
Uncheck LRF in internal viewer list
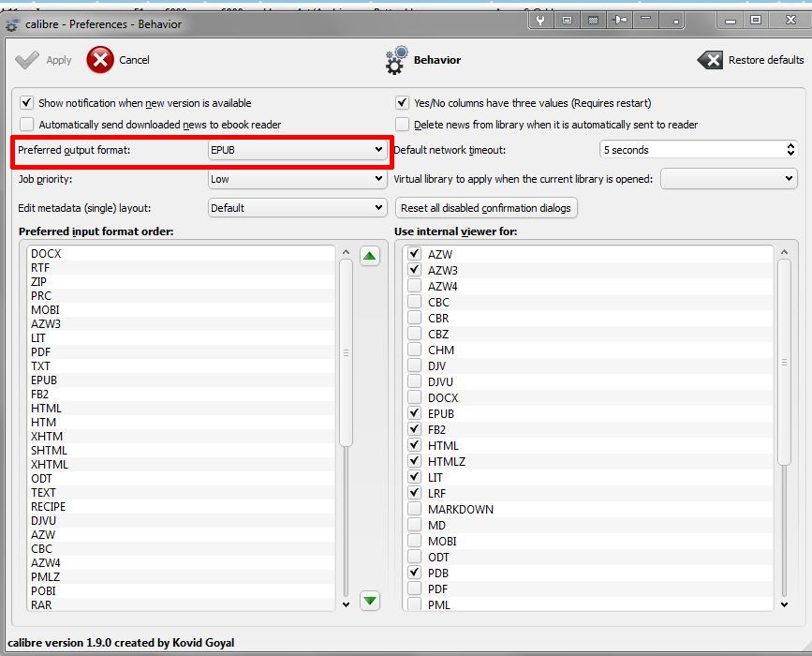click(414, 493)
